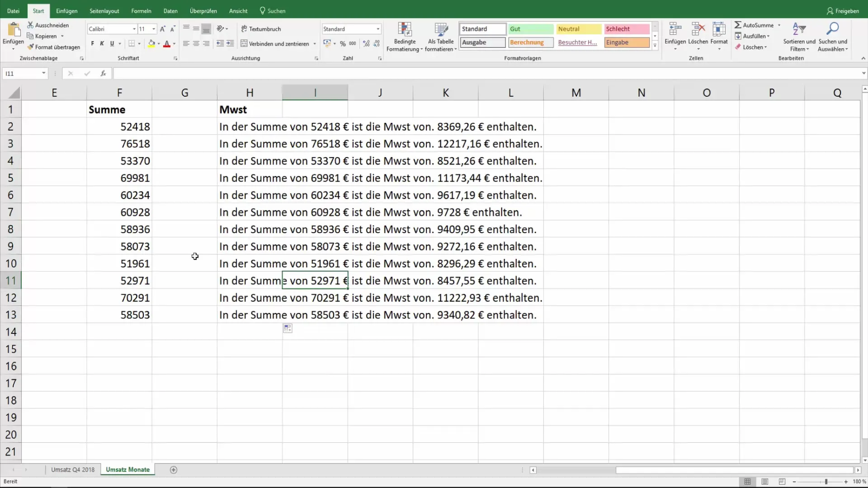Decrease font size with smaller A

173,29
